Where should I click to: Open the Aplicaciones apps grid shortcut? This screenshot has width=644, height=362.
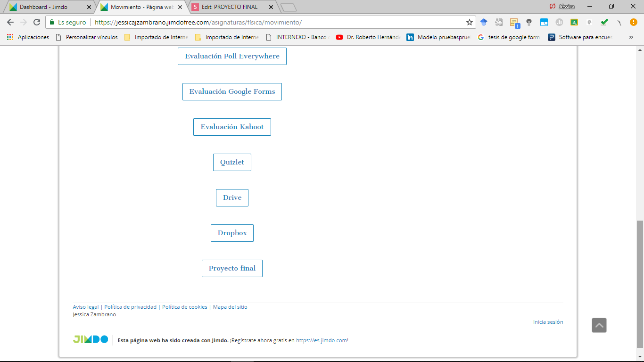point(28,37)
